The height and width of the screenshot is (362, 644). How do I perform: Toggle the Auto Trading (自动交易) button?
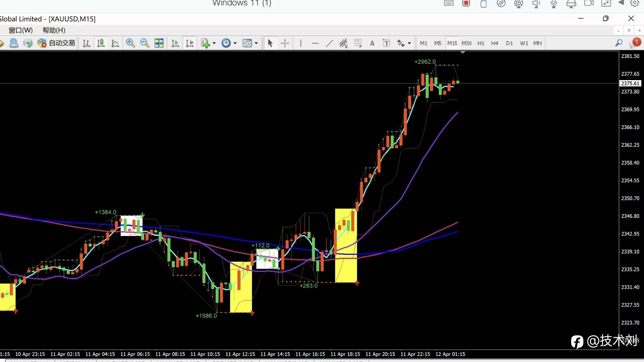pos(56,43)
